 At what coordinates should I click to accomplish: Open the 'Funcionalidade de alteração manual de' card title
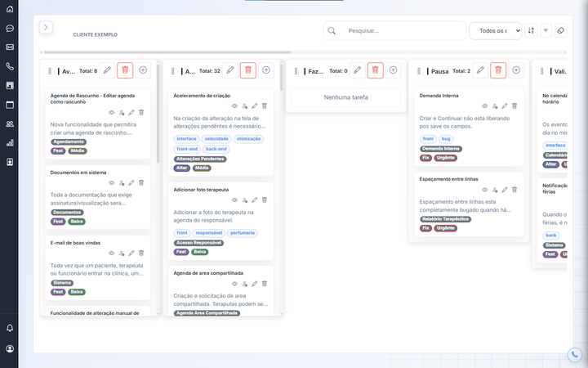(x=95, y=313)
